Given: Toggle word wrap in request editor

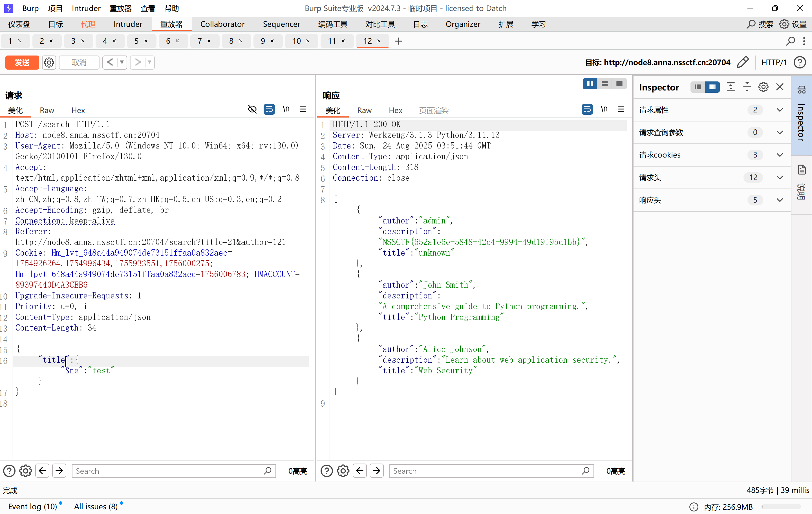Looking at the screenshot, I should coord(269,109).
